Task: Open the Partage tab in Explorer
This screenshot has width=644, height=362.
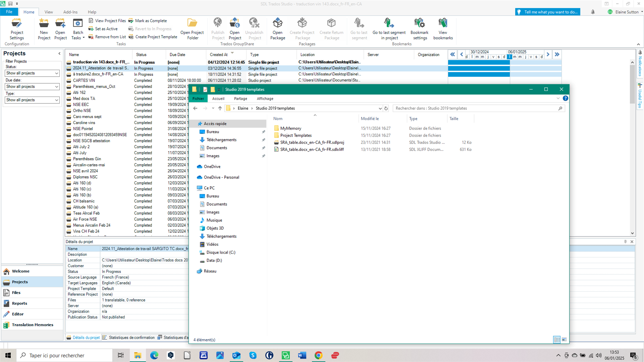Action: [x=240, y=99]
